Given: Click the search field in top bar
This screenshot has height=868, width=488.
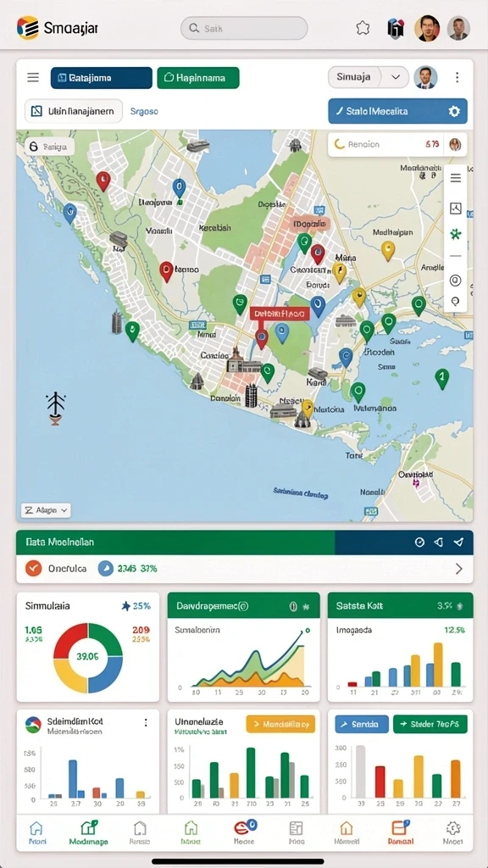Looking at the screenshot, I should pos(244,28).
